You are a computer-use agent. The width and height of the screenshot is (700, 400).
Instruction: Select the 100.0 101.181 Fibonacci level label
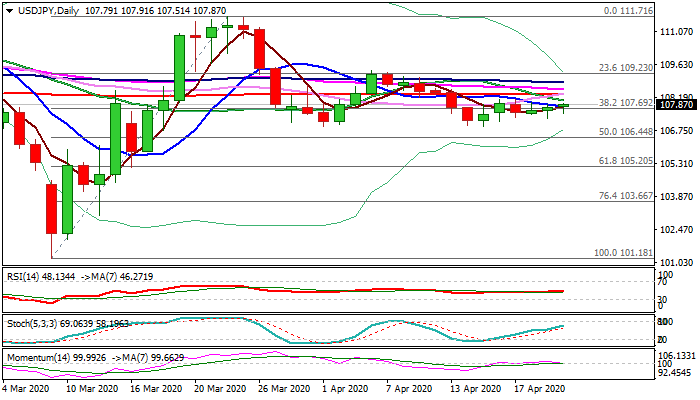tap(623, 253)
